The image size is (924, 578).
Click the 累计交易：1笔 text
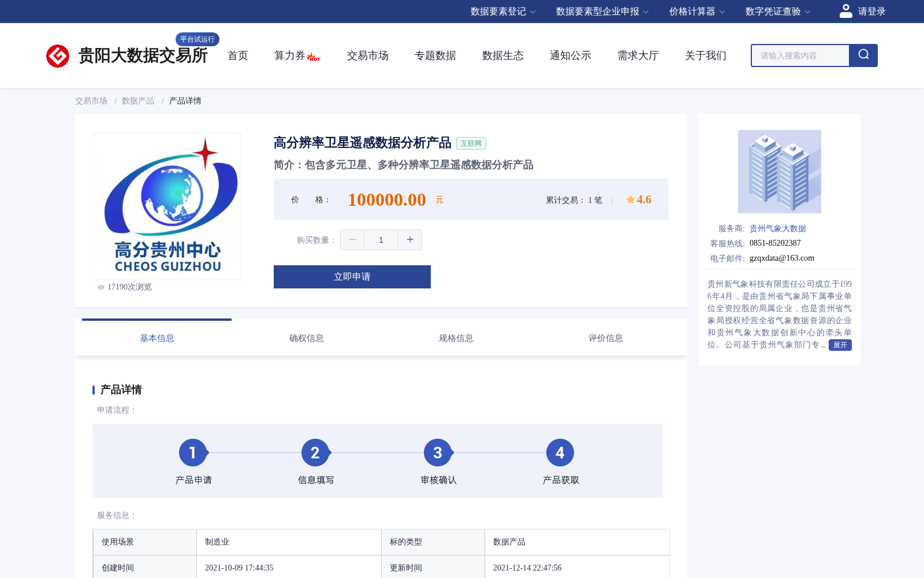(x=574, y=200)
